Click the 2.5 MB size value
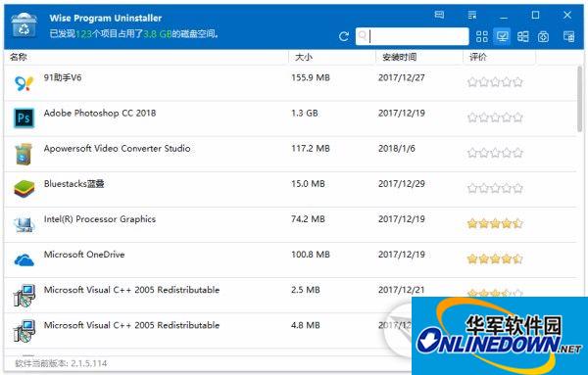The width and height of the screenshot is (588, 375). (x=306, y=290)
